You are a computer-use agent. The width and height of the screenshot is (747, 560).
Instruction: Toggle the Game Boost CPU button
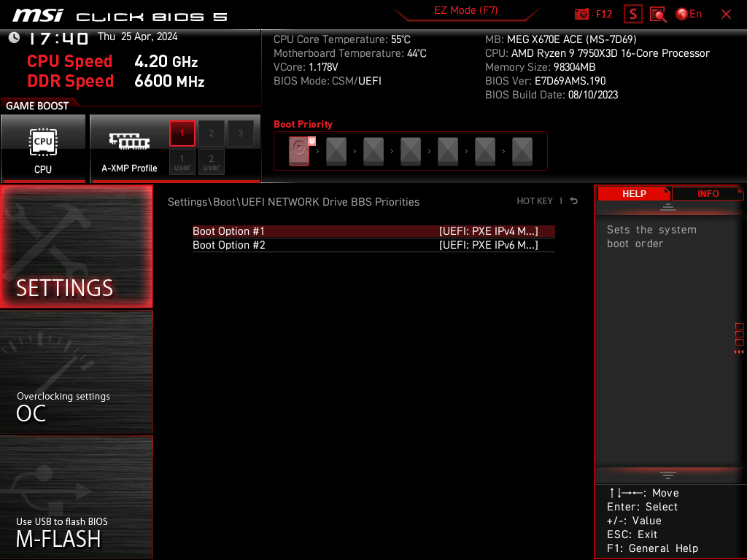(43, 148)
